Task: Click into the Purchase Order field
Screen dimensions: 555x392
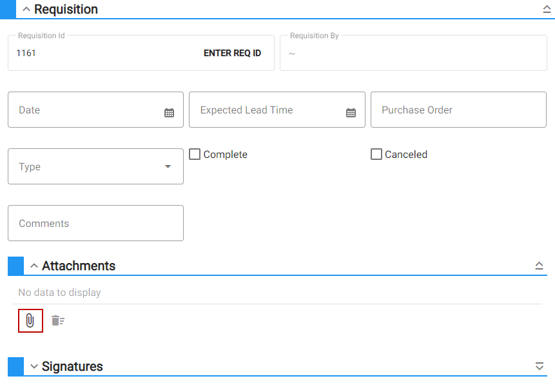Action: point(458,110)
